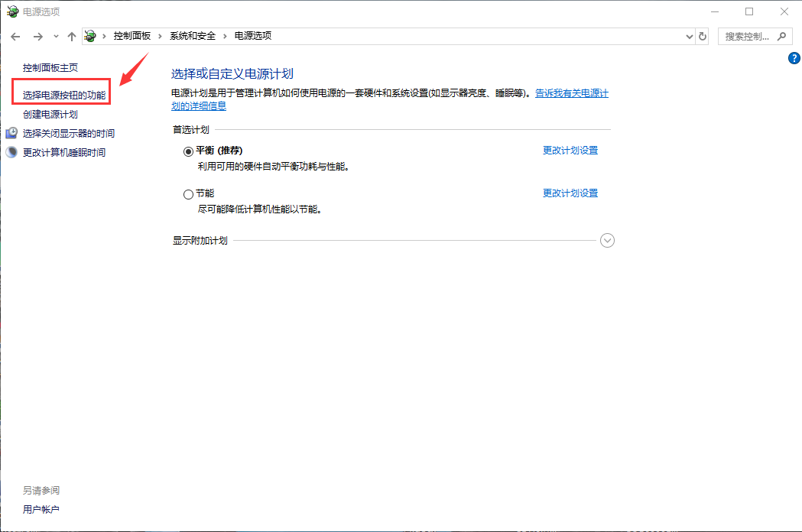802x532 pixels.
Task: Click the moon icon beside 更改计算机睡眠时间
Action: [x=11, y=152]
